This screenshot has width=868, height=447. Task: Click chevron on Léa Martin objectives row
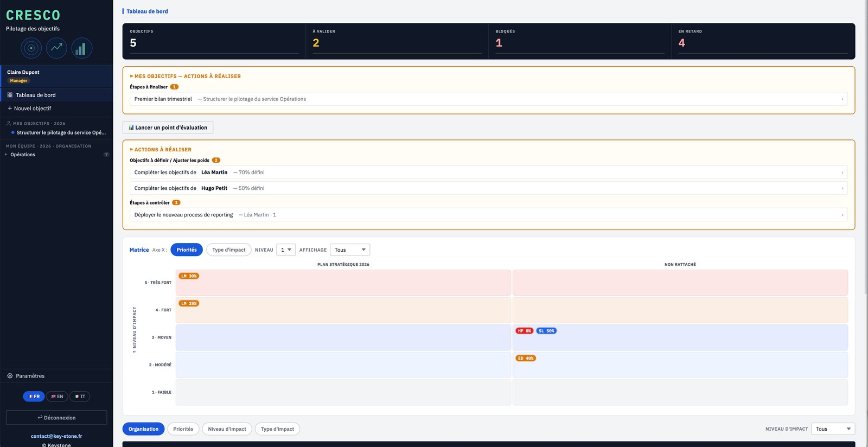tap(842, 173)
